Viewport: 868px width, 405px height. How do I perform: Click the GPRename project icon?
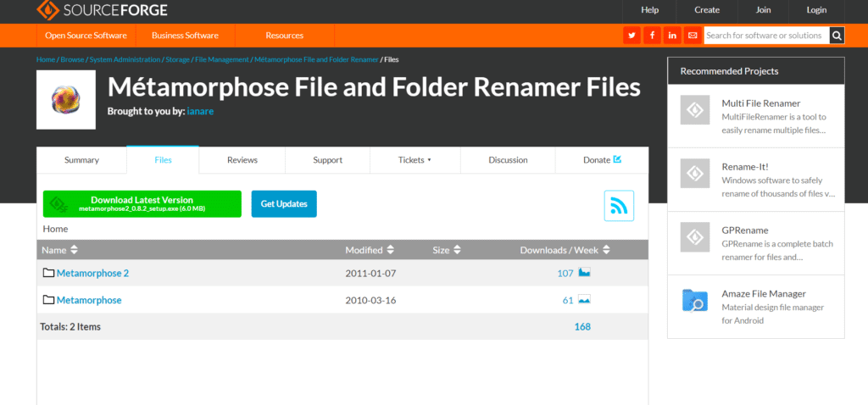click(695, 236)
